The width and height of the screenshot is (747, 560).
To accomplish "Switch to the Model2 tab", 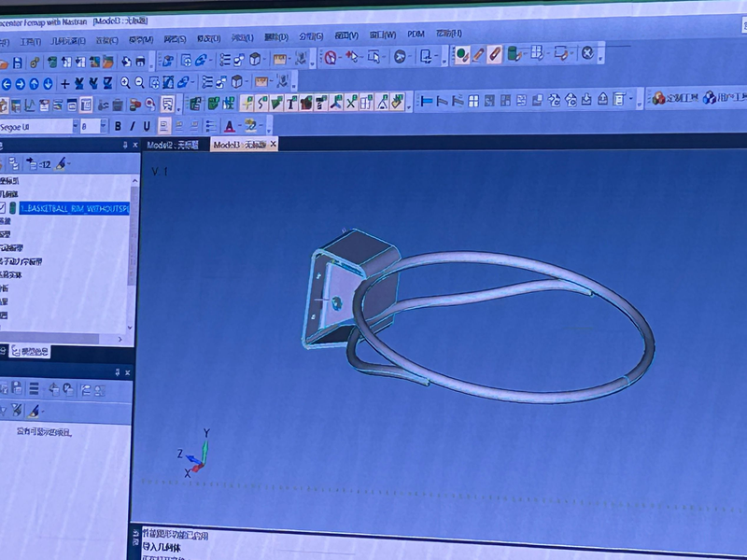I will pos(174,146).
